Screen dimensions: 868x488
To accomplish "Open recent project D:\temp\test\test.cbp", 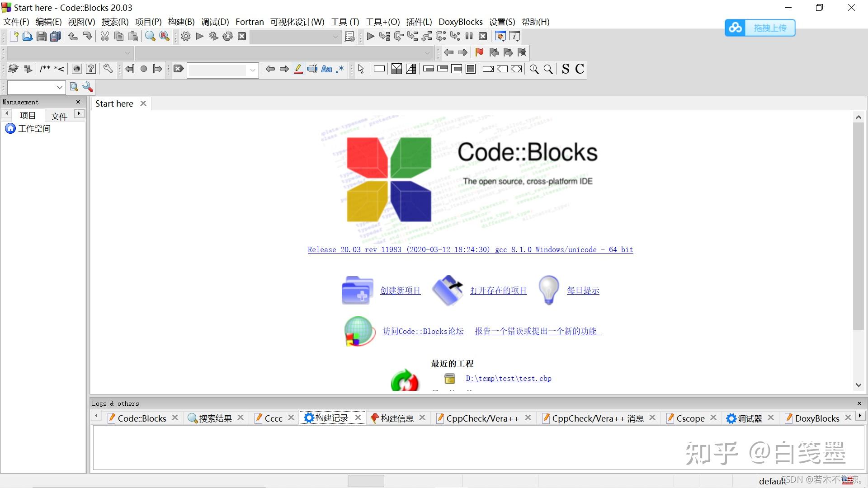I will [508, 378].
